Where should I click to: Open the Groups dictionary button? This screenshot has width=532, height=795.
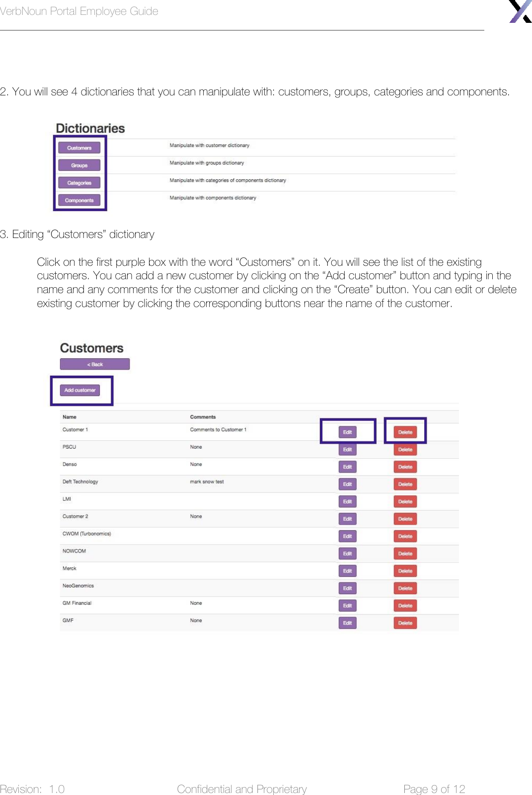click(x=79, y=165)
